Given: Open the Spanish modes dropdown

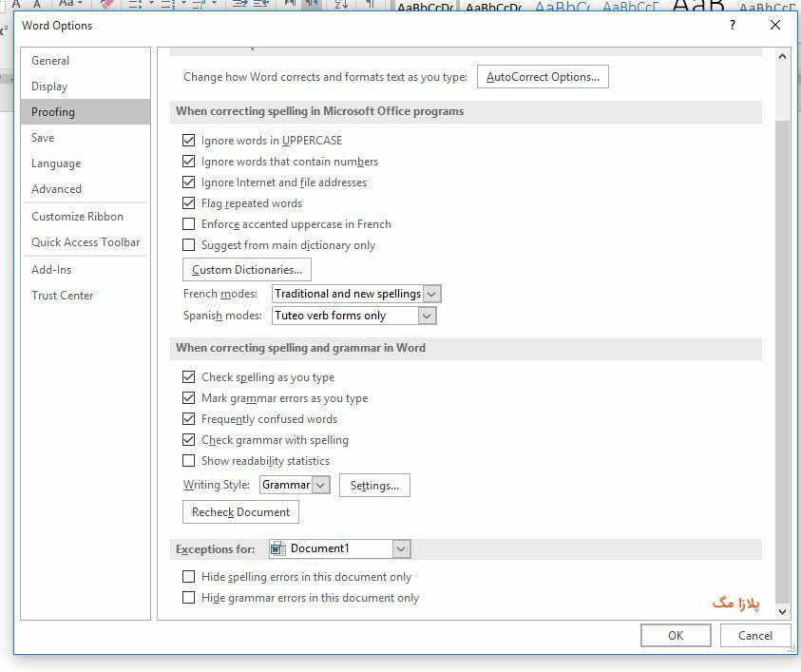Looking at the screenshot, I should pyautogui.click(x=427, y=316).
